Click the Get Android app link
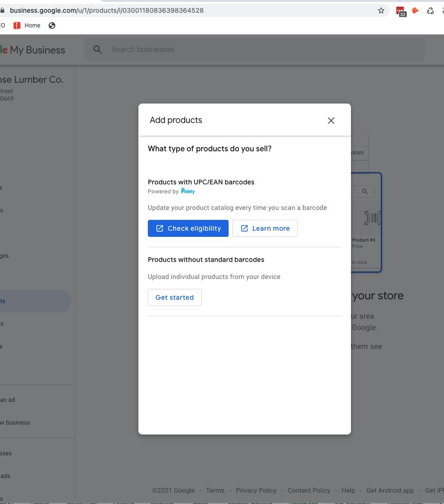444x504 pixels. coord(390,490)
